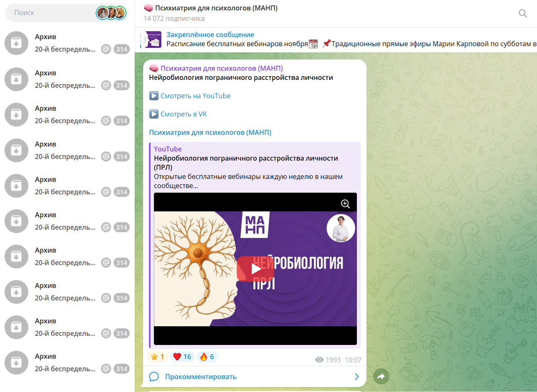
Task: Click the zoom magnifier icon on video preview
Action: point(345,203)
